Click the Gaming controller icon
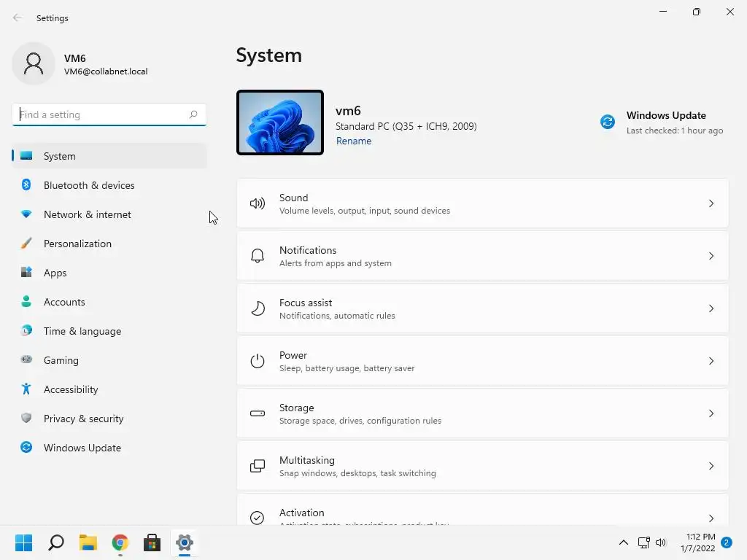 (26, 359)
